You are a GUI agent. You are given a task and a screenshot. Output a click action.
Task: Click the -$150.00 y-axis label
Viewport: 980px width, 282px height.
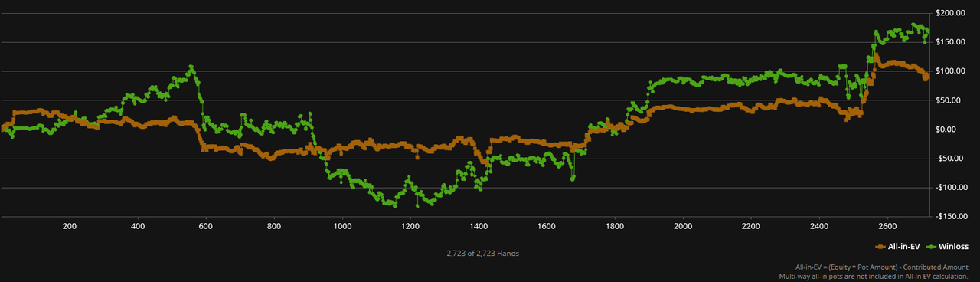tap(951, 217)
